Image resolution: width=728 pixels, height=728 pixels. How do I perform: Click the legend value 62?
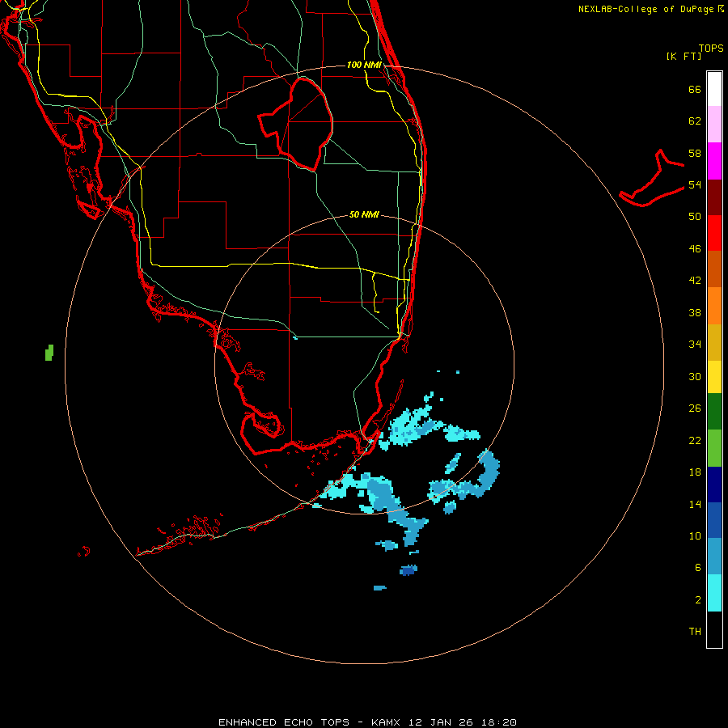pos(695,121)
